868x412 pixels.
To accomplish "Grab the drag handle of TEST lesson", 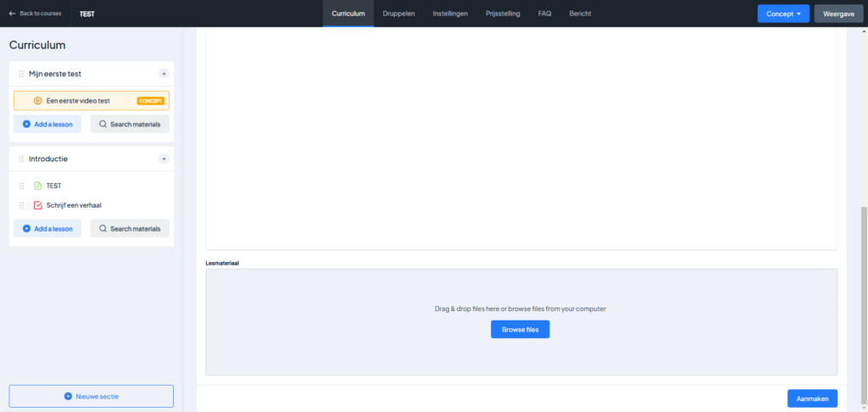I will [21, 186].
